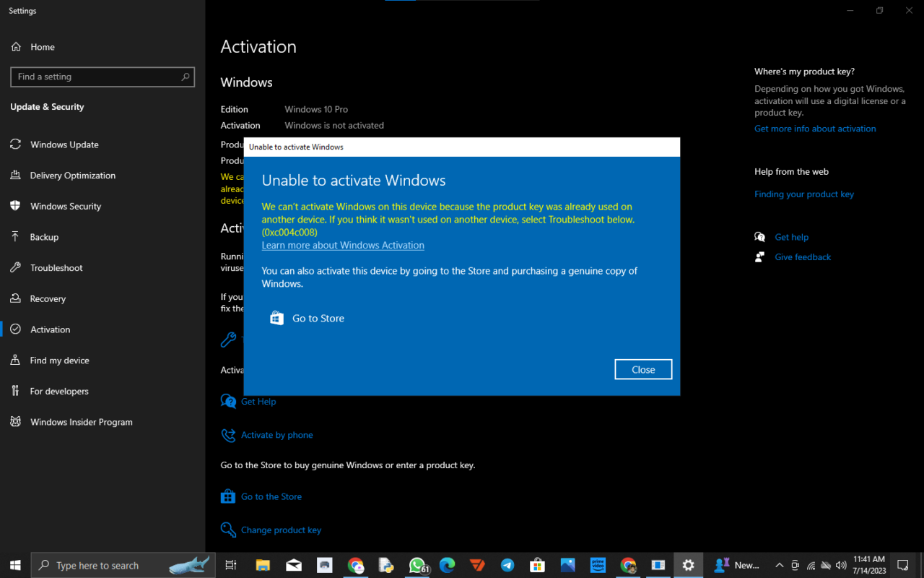Image resolution: width=924 pixels, height=578 pixels.
Task: Click the wrench Troubleshoot icon on Activation page
Action: coord(228,340)
